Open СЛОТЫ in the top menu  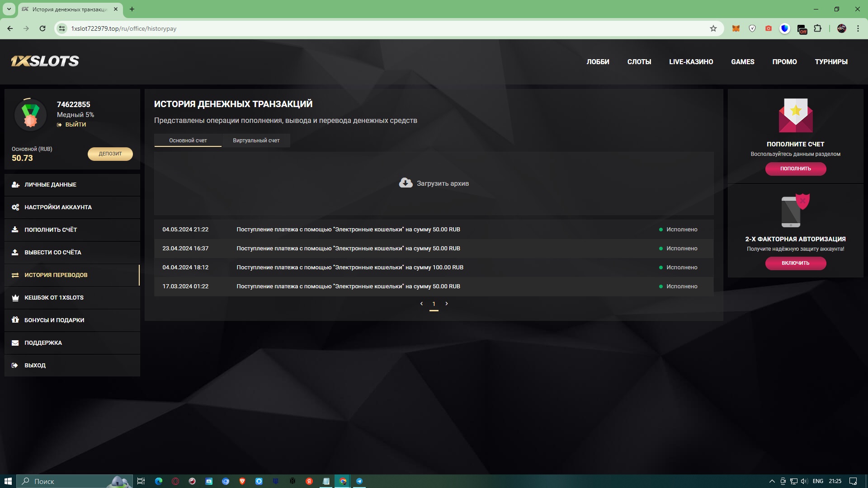click(x=639, y=62)
